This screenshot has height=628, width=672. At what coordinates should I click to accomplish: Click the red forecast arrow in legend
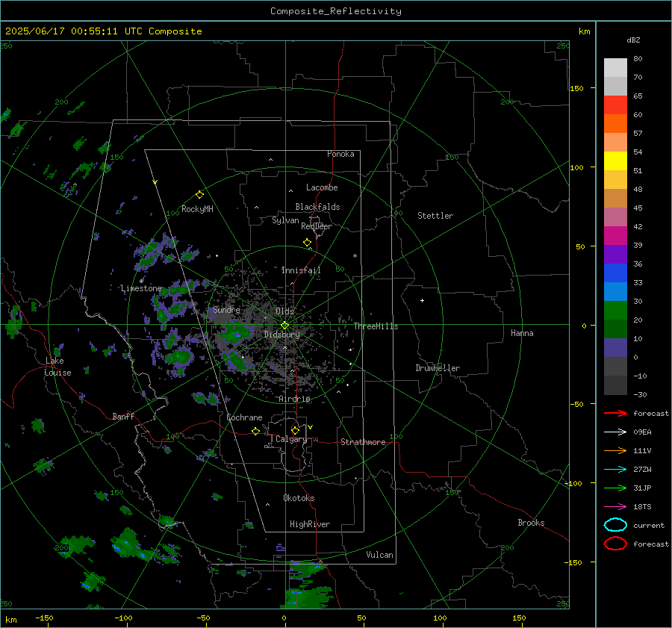pos(615,413)
